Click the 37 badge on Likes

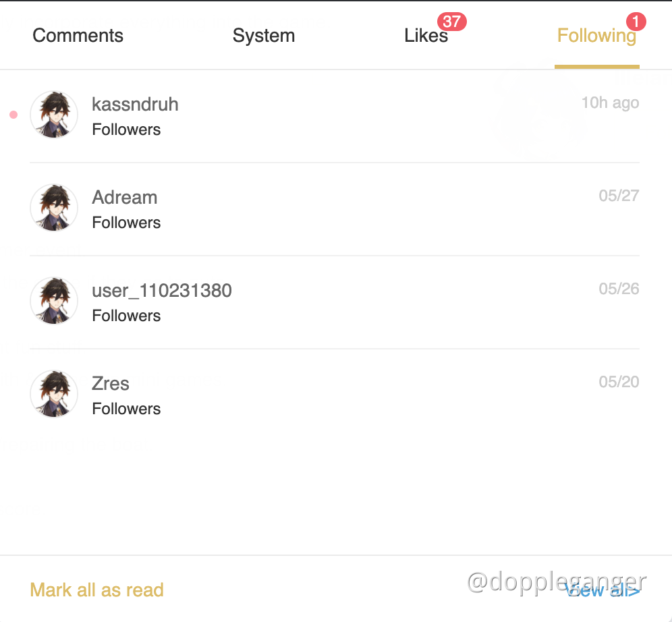[452, 22]
